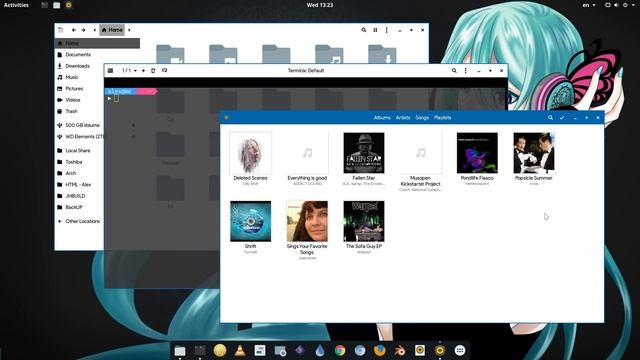Select the Music folder with note emblem
This screenshot has height=360, width=640.
click(329, 54)
